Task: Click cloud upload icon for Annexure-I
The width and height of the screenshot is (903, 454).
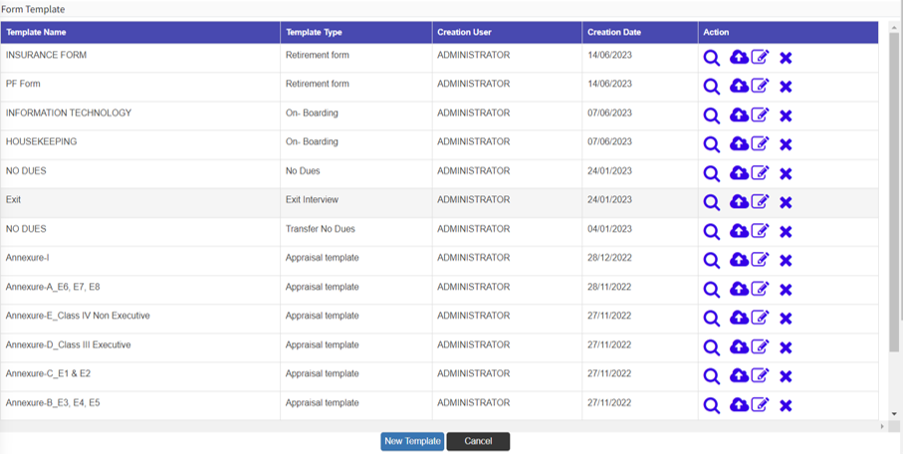Action: point(739,261)
